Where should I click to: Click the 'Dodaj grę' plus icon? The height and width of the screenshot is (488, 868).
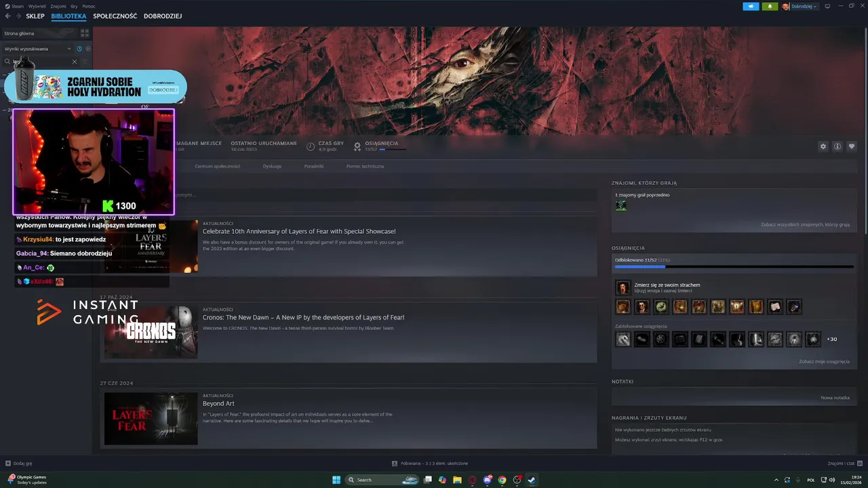click(x=7, y=464)
